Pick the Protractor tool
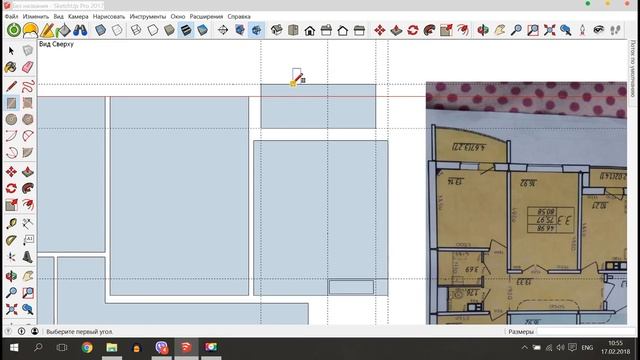 11,240
